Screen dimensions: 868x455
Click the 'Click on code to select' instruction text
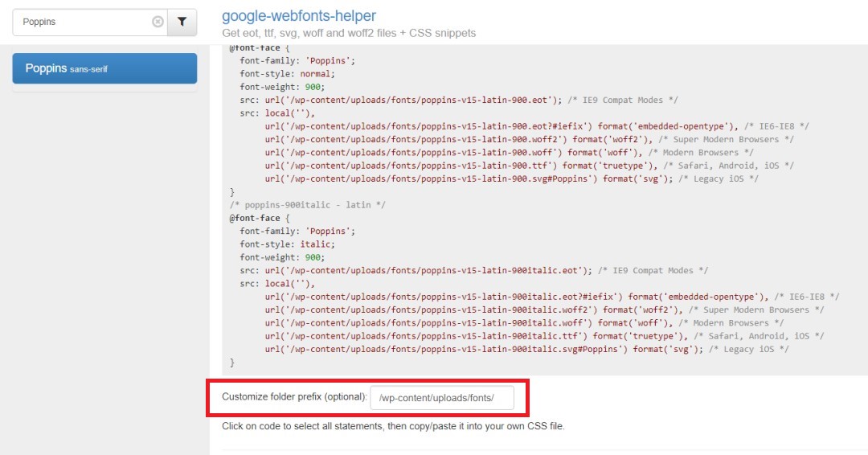pyautogui.click(x=393, y=426)
